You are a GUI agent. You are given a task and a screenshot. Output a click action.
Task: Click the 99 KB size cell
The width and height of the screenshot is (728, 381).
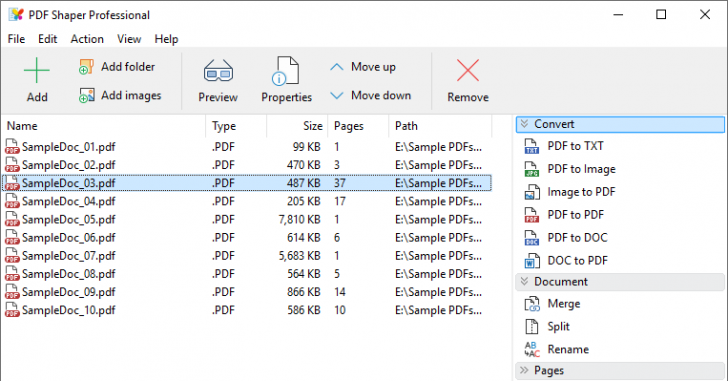pos(306,147)
